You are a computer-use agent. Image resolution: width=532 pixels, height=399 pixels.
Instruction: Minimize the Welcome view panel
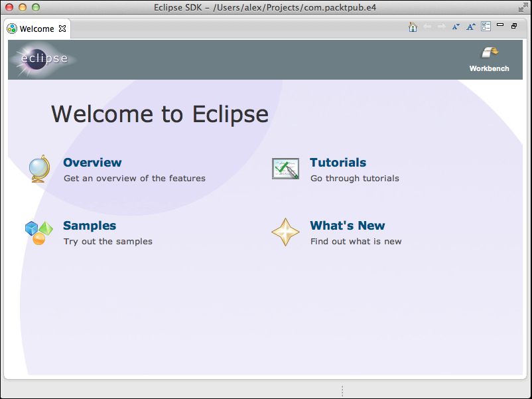[500, 25]
